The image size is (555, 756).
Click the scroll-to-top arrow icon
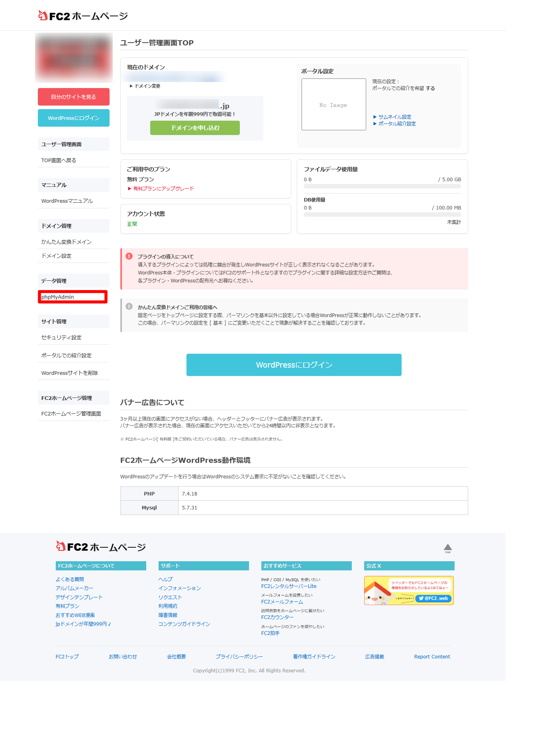coord(448,548)
